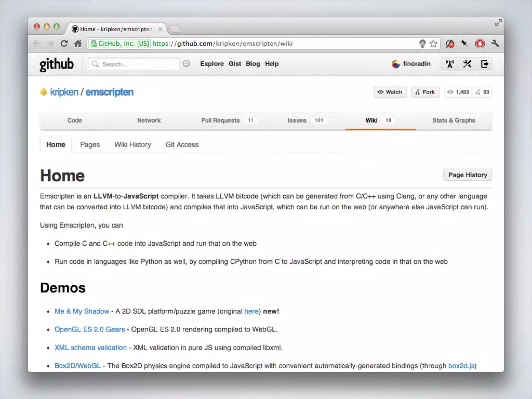Fork the emscripten repository
This screenshot has width=532, height=399.
pos(425,92)
